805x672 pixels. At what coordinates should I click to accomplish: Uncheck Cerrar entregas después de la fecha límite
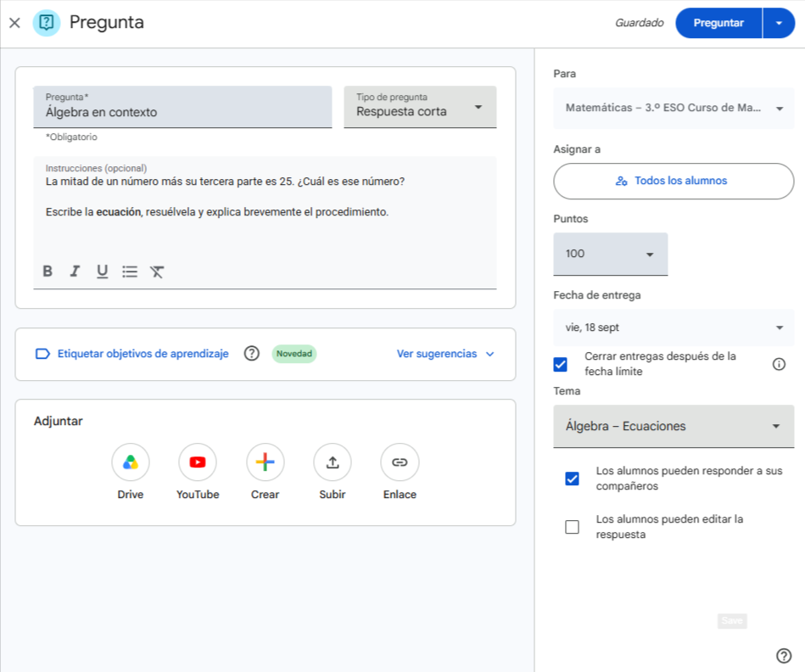pos(560,364)
